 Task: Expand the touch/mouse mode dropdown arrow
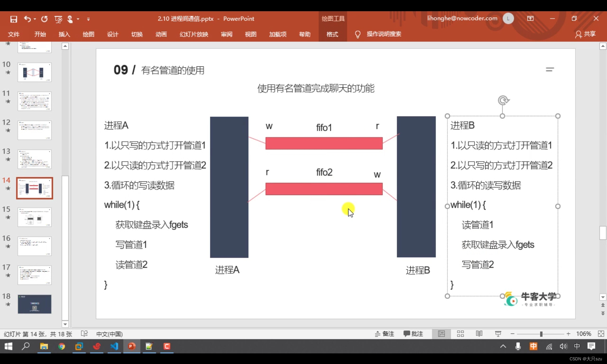78,19
